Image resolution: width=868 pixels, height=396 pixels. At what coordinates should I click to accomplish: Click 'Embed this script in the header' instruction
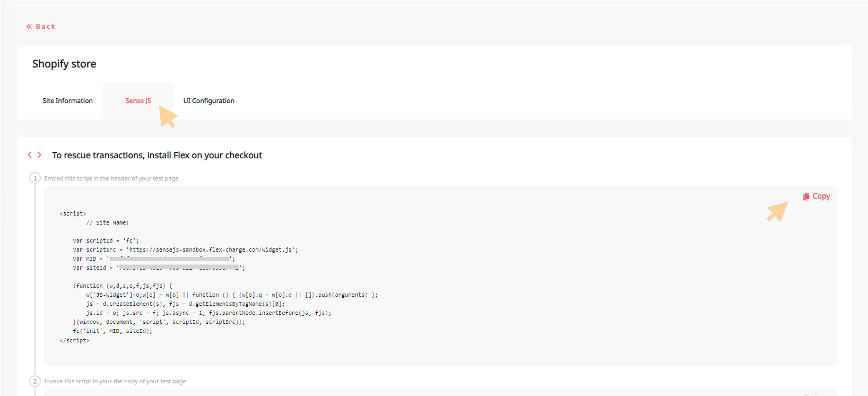(x=111, y=178)
